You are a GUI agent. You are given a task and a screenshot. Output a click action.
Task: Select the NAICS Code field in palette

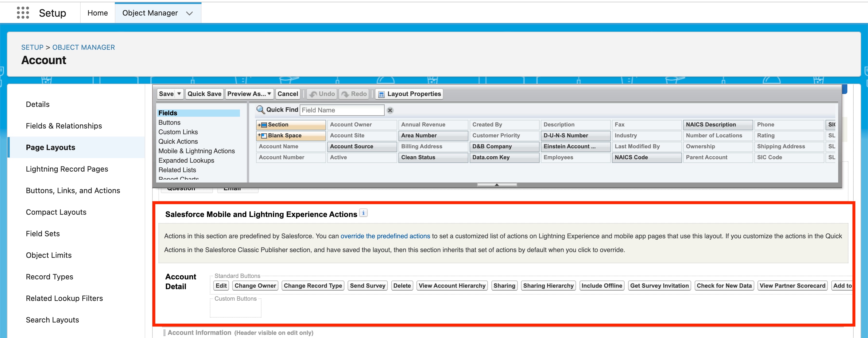pos(647,158)
